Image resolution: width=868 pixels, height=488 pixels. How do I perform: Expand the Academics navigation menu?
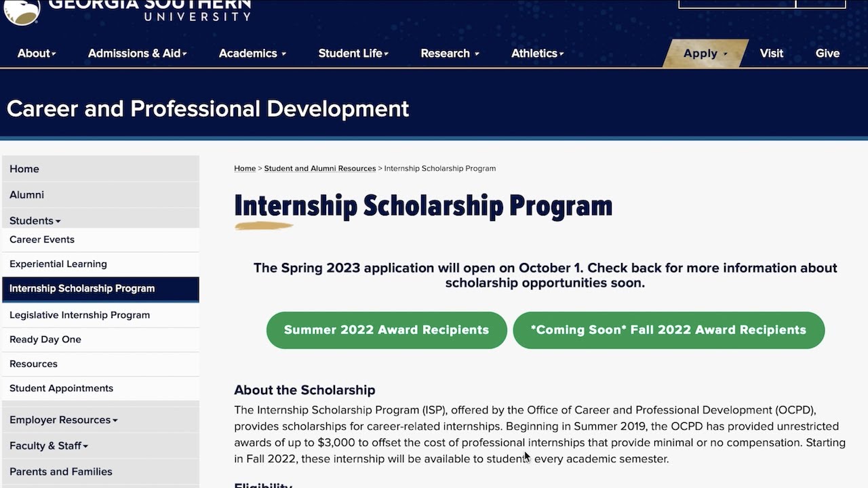252,54
